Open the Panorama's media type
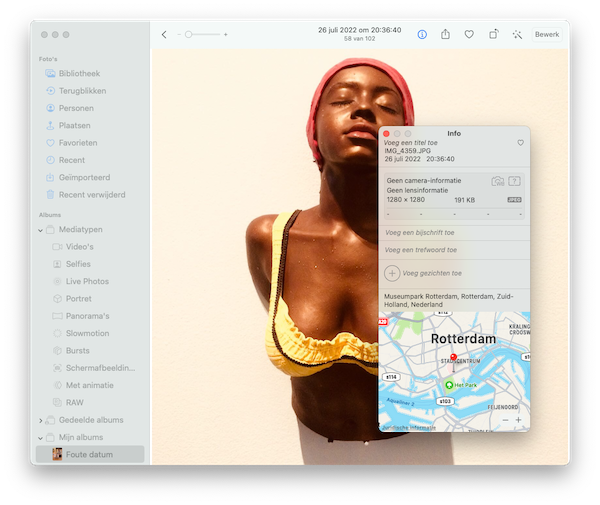 (x=90, y=316)
